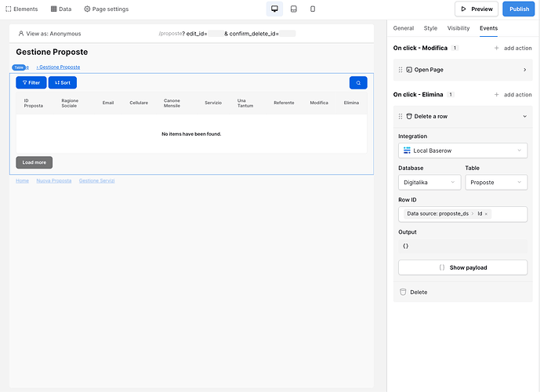Add action to On click - Elimina

point(513,95)
